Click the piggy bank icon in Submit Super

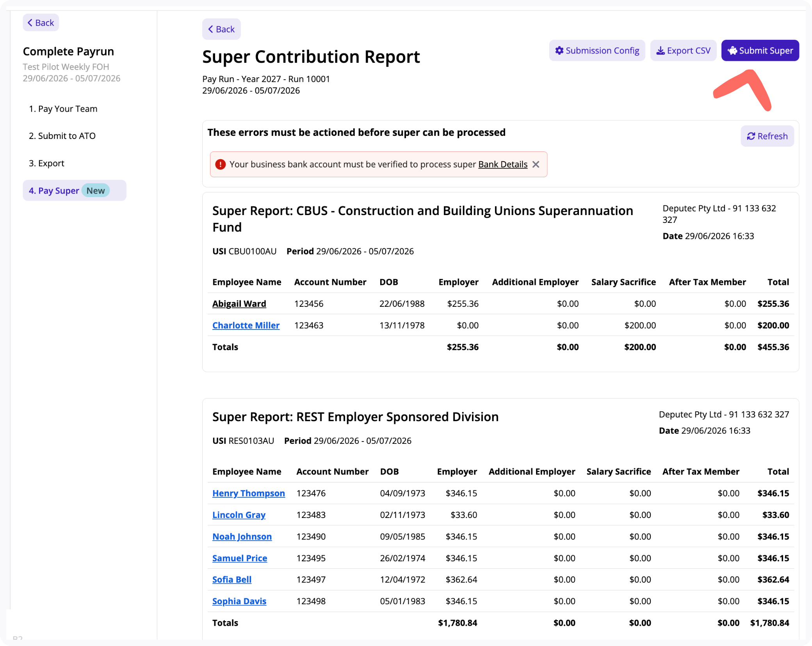tap(732, 51)
